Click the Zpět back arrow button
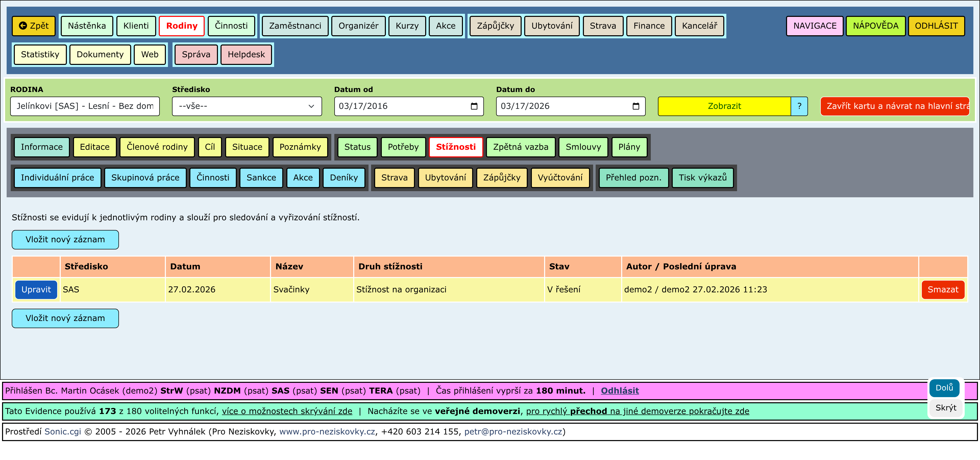The image size is (980, 460). pos(33,26)
